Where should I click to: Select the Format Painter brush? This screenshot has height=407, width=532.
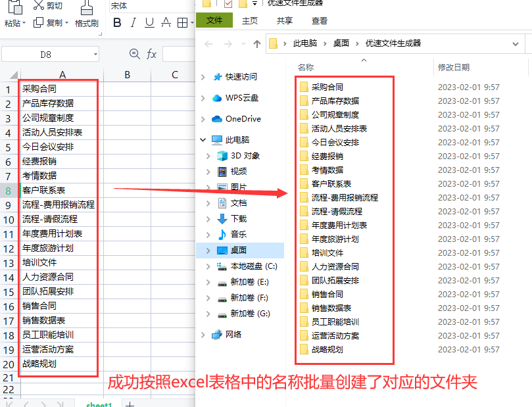(x=87, y=7)
